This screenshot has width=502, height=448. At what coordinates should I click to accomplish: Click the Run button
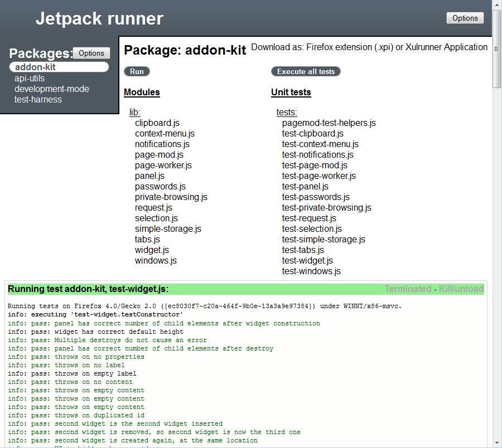click(137, 72)
